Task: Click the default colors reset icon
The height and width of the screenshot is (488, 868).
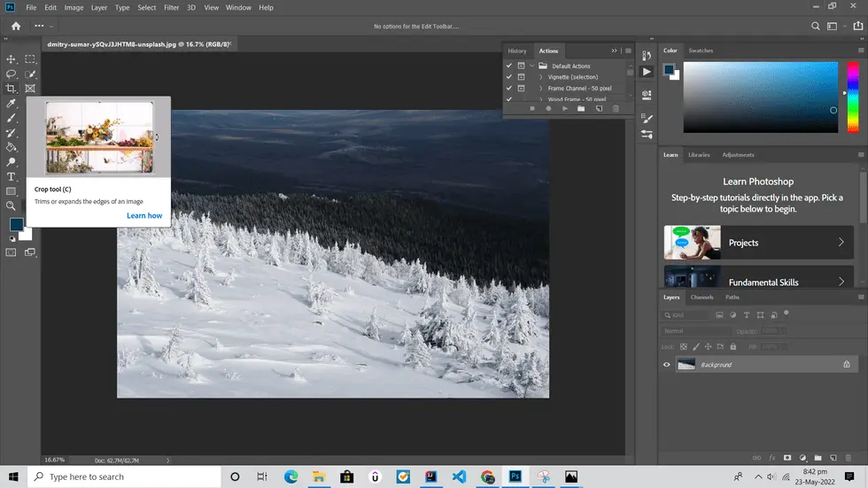Action: [x=12, y=239]
